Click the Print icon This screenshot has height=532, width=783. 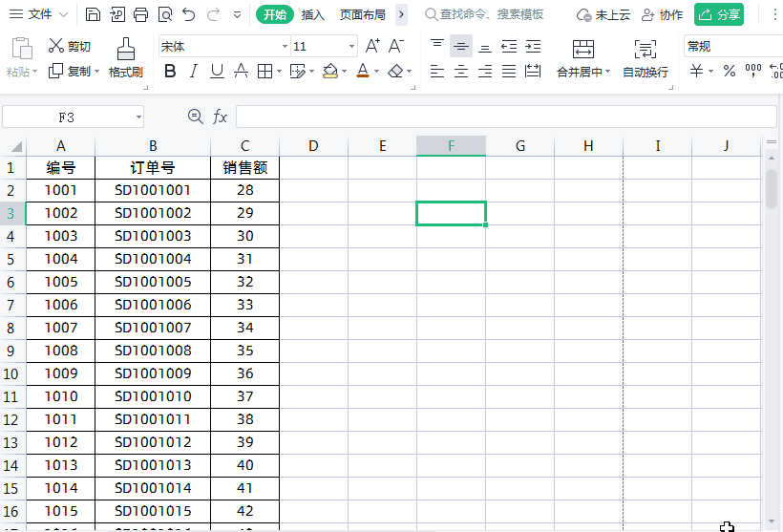click(140, 14)
